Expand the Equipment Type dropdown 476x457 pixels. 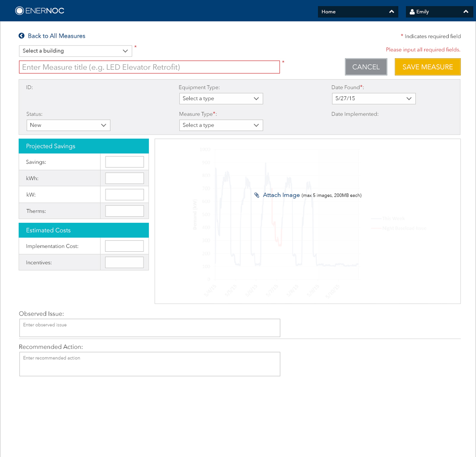pyautogui.click(x=221, y=99)
